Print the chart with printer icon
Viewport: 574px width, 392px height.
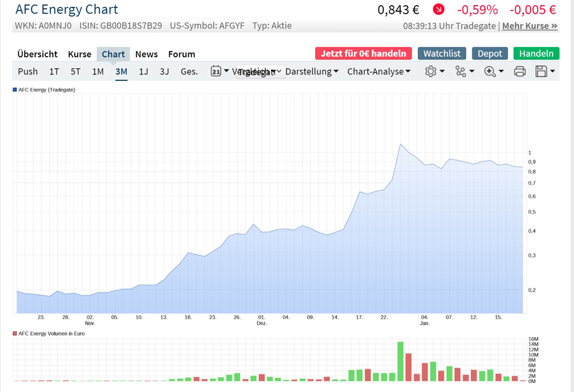coord(520,71)
